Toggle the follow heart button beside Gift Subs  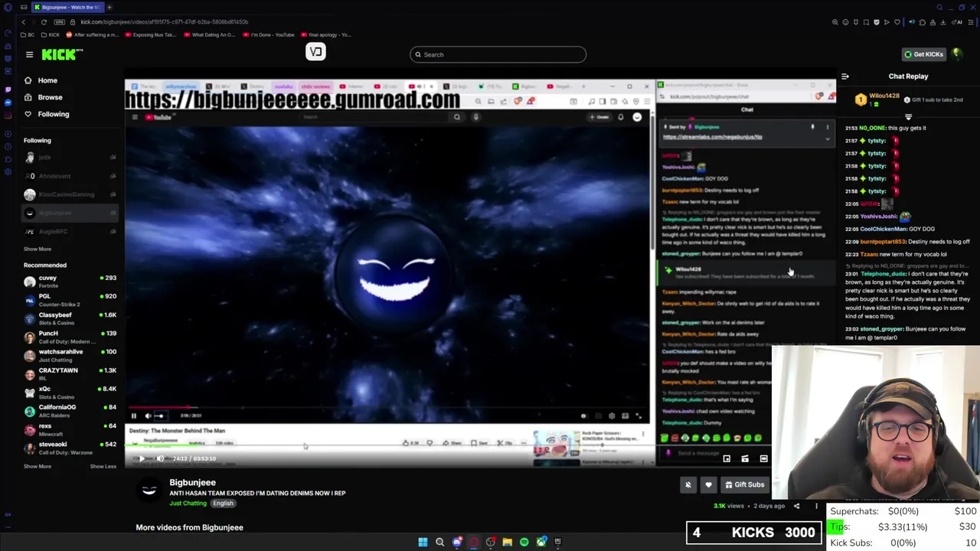coord(708,484)
